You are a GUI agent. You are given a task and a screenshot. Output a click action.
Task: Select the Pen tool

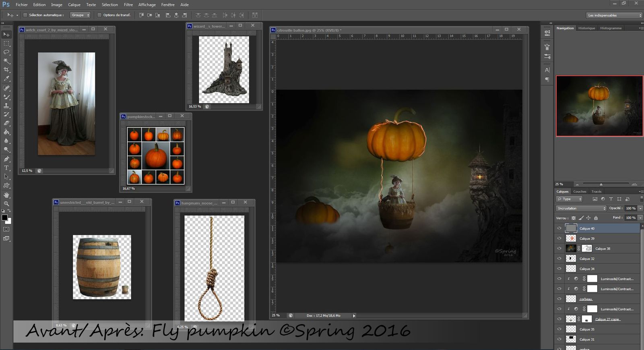[6, 159]
